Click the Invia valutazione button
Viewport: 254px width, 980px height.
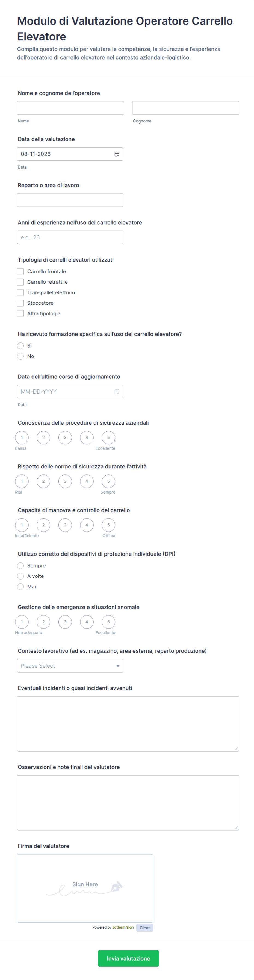(x=129, y=958)
